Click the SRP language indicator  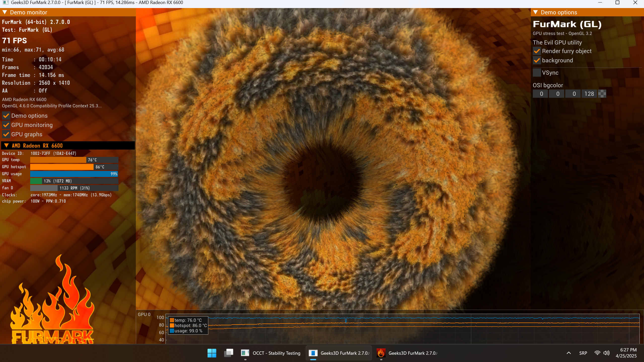pos(583,353)
